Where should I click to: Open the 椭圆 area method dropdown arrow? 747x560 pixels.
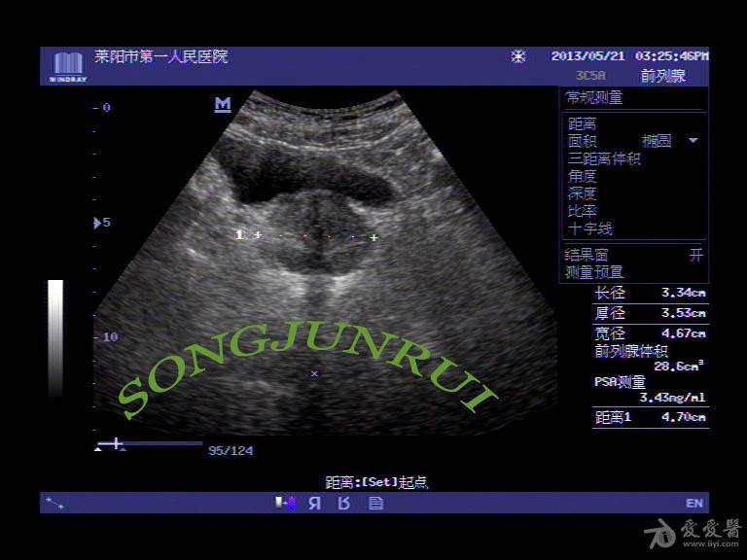click(x=694, y=140)
